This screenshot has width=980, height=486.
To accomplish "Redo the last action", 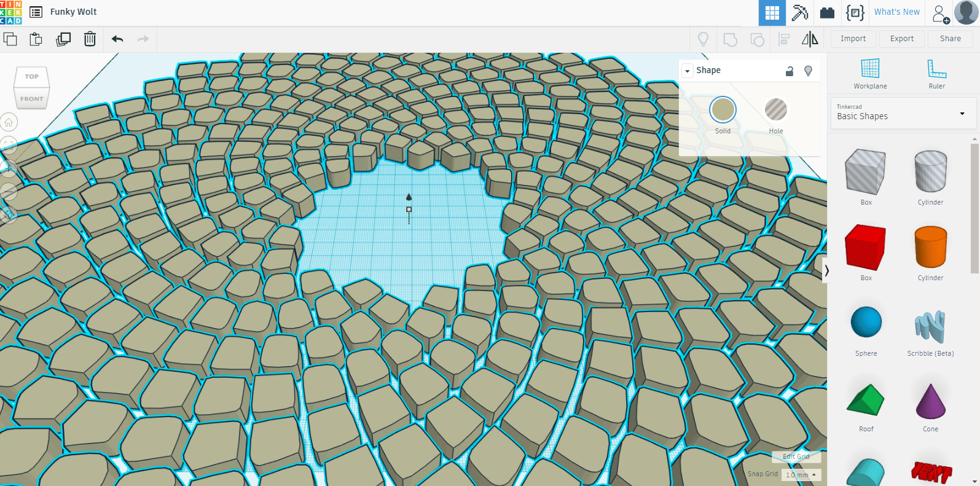I will pyautogui.click(x=143, y=39).
